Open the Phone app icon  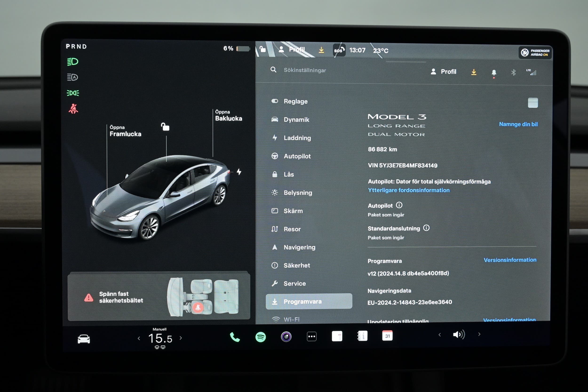[235, 337]
